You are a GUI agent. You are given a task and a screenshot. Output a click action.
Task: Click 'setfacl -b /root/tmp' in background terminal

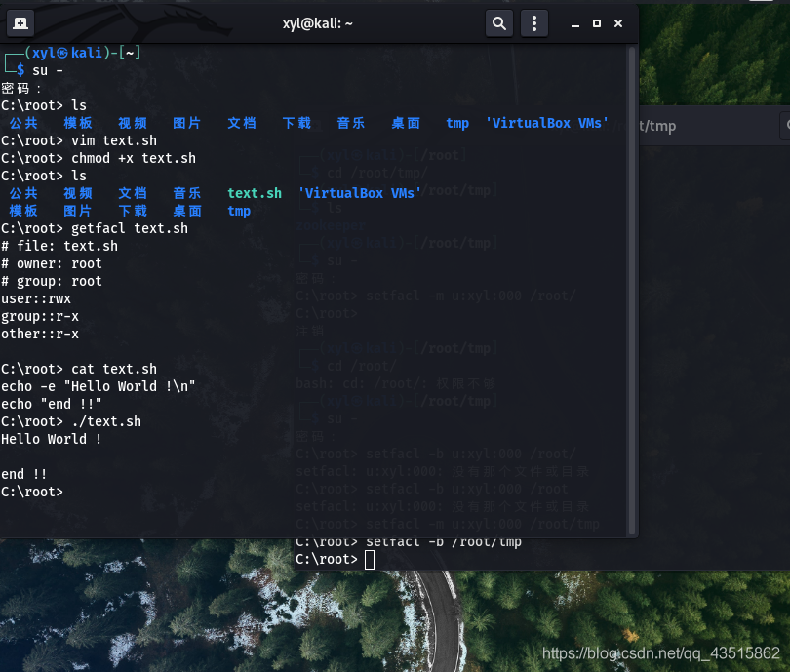click(444, 542)
